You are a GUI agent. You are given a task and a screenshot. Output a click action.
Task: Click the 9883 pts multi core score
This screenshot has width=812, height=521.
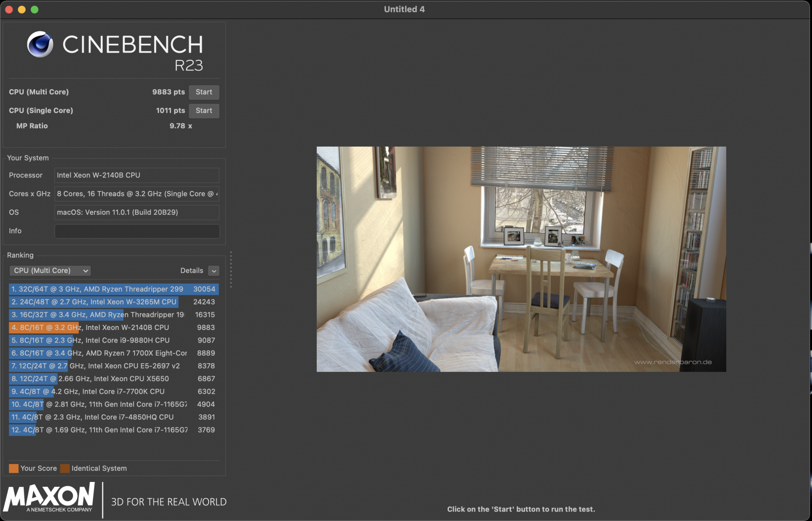(168, 92)
